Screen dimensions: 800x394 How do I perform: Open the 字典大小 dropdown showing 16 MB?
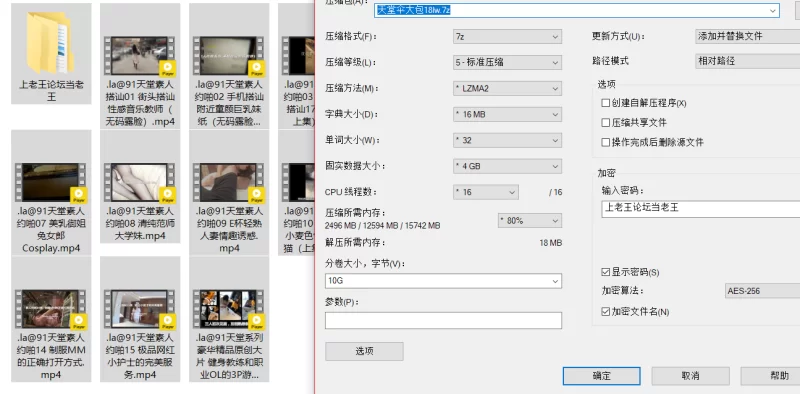click(507, 114)
